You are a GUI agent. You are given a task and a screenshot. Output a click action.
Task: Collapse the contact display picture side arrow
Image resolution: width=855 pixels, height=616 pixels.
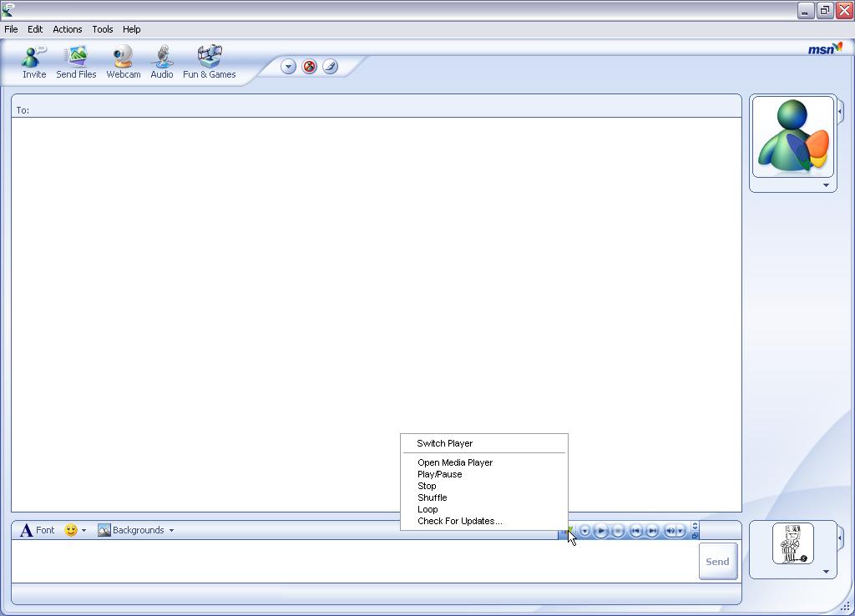pyautogui.click(x=840, y=112)
